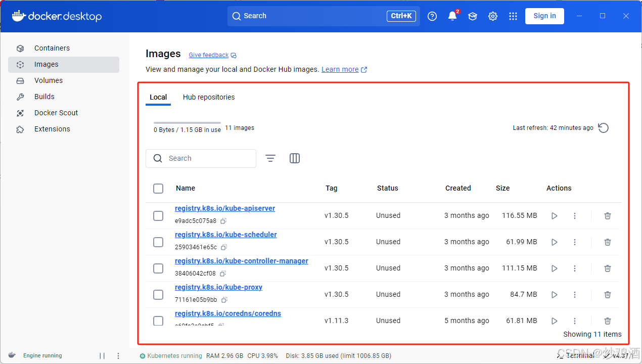Sort by the Created column header
Viewport: 642px width, 364px height.
coord(458,188)
